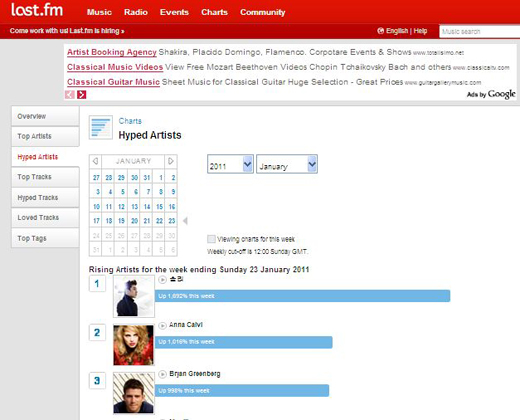Image resolution: width=520 pixels, height=420 pixels.
Task: Click the Charts breadcrumb link
Action: coord(130,121)
